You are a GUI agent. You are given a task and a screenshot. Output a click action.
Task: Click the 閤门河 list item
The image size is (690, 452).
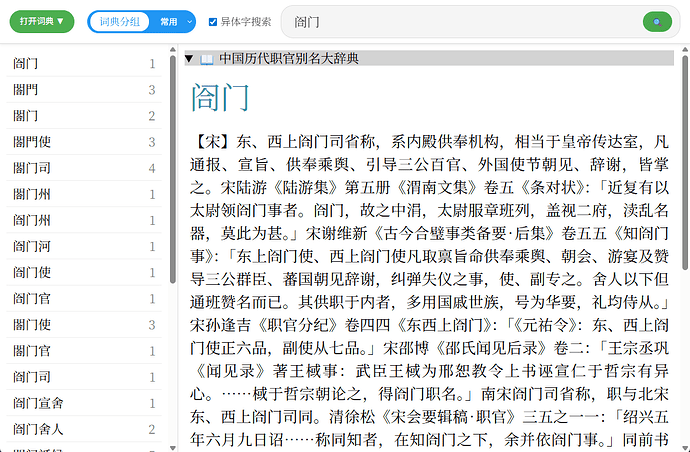[x=84, y=246]
